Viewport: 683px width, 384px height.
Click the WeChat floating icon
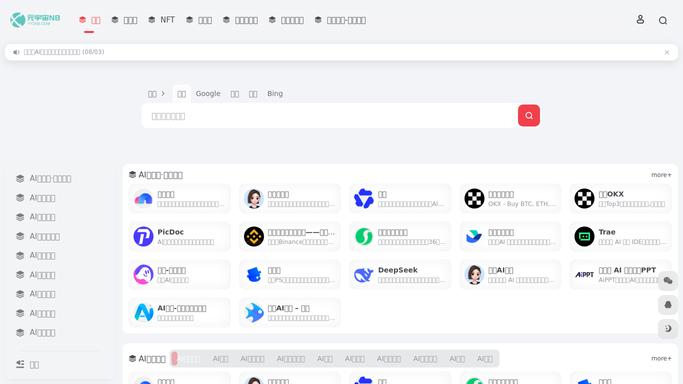(x=668, y=281)
